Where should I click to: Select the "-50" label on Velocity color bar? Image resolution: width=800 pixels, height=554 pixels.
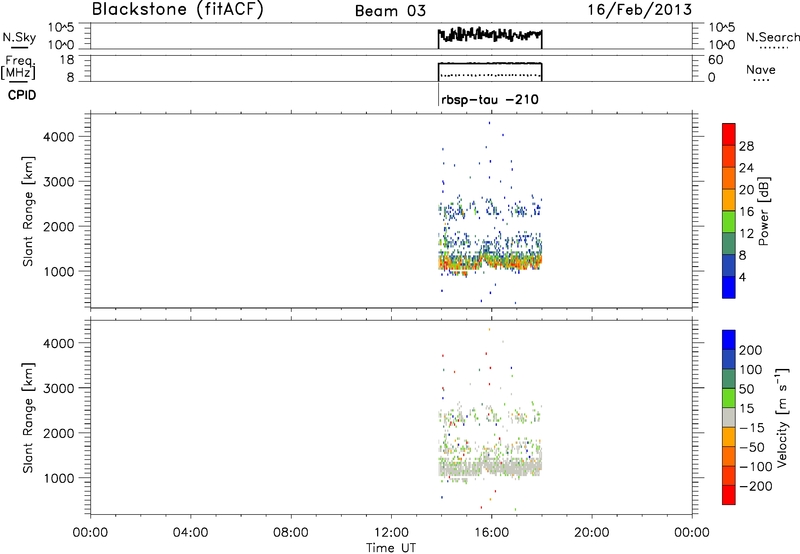pos(752,447)
